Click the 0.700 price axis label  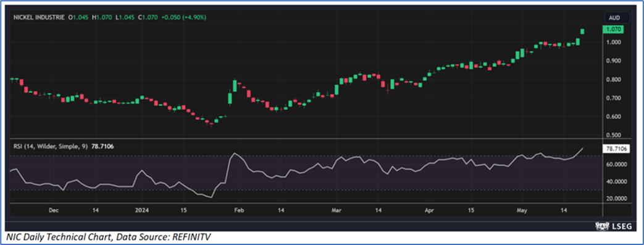point(613,98)
